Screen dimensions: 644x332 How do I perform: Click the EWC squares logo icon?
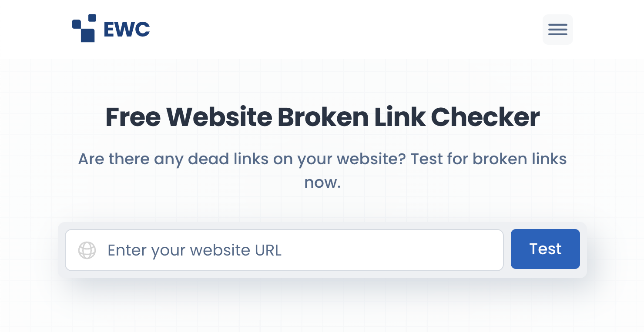tap(84, 29)
